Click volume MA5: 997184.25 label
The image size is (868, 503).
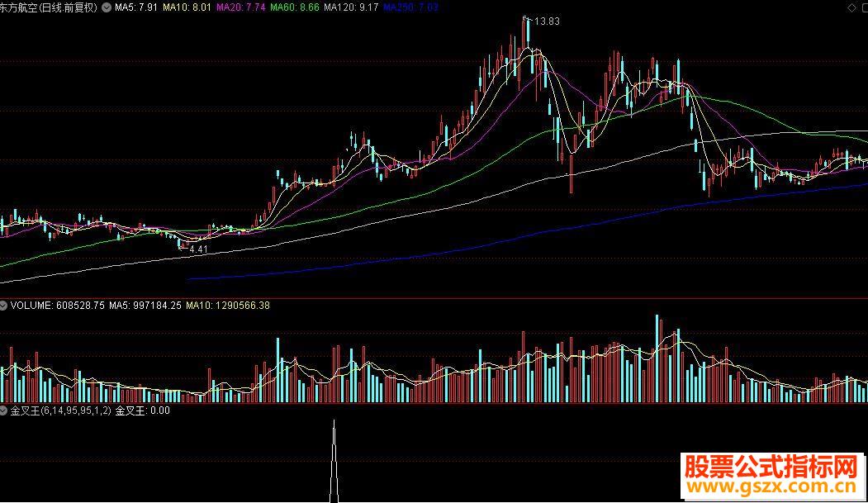pos(145,306)
